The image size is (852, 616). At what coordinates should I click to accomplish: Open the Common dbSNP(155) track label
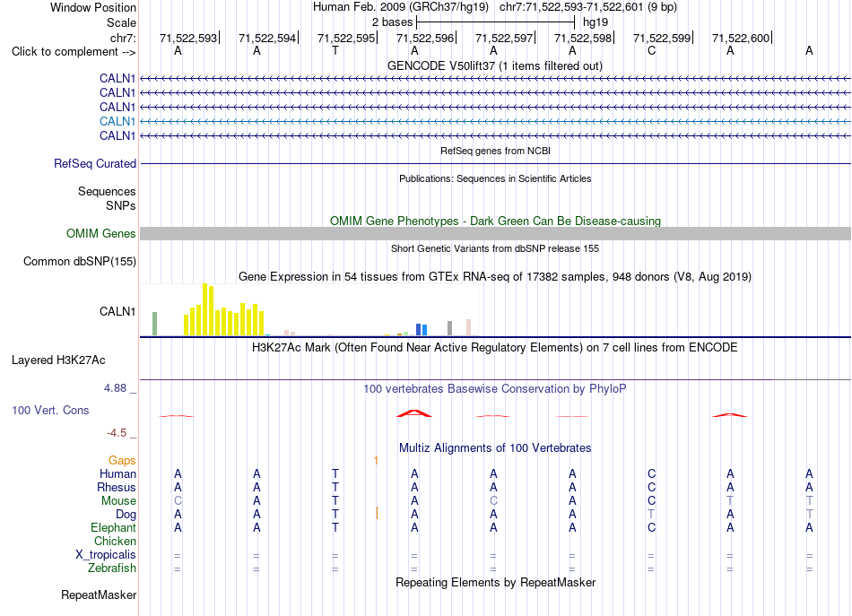pyautogui.click(x=79, y=261)
